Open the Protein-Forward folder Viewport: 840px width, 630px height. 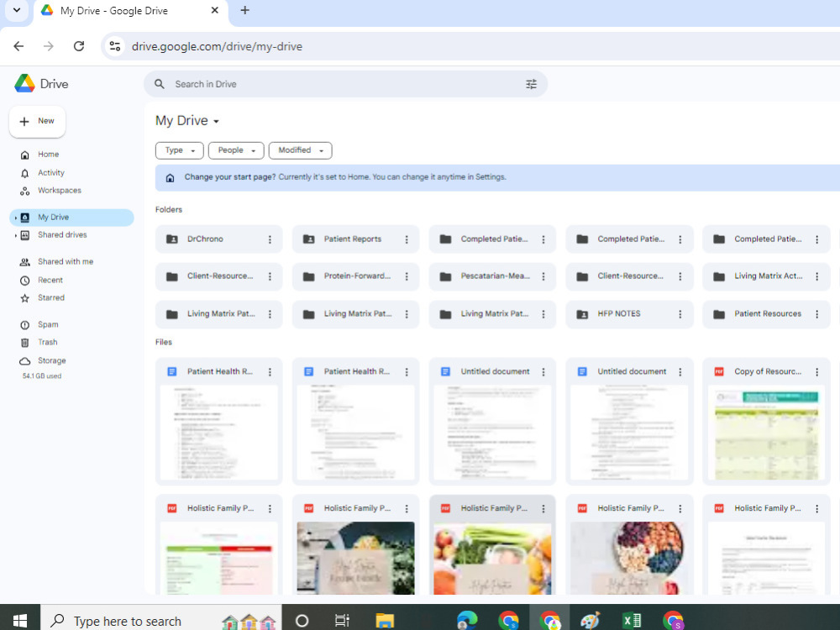355,276
